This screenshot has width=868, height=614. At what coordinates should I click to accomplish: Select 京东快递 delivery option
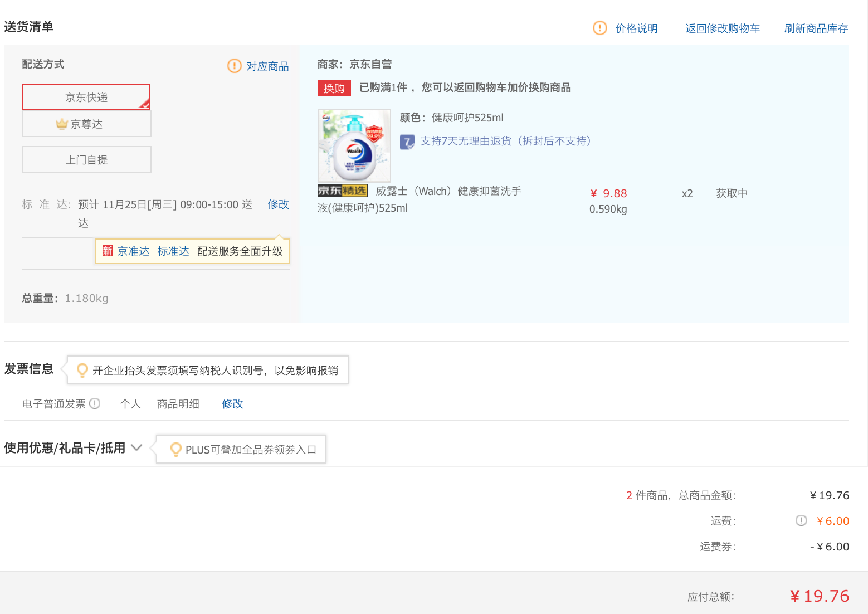pos(86,97)
